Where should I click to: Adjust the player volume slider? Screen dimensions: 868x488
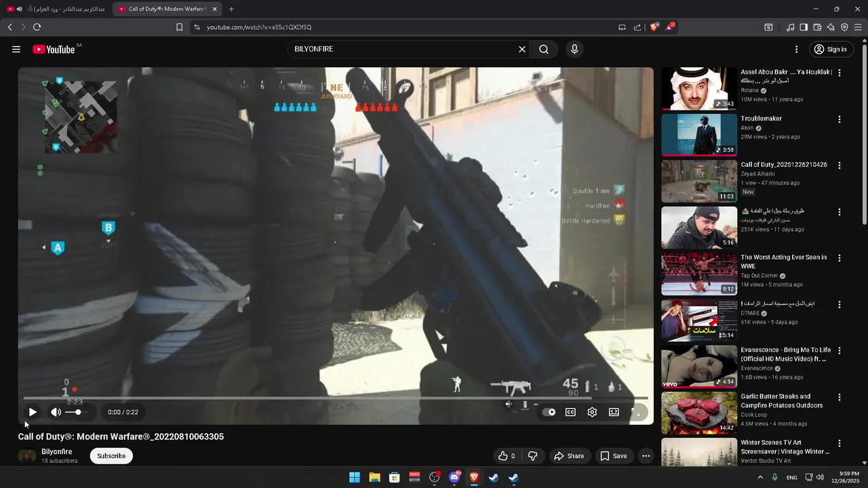coord(77,412)
